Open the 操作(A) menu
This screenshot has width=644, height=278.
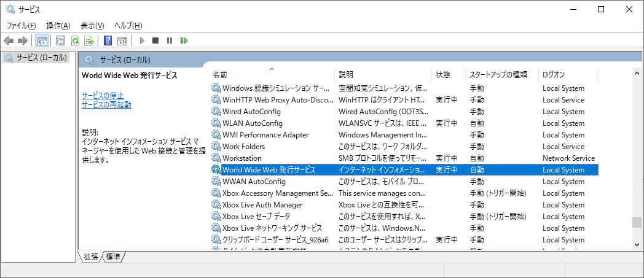58,25
